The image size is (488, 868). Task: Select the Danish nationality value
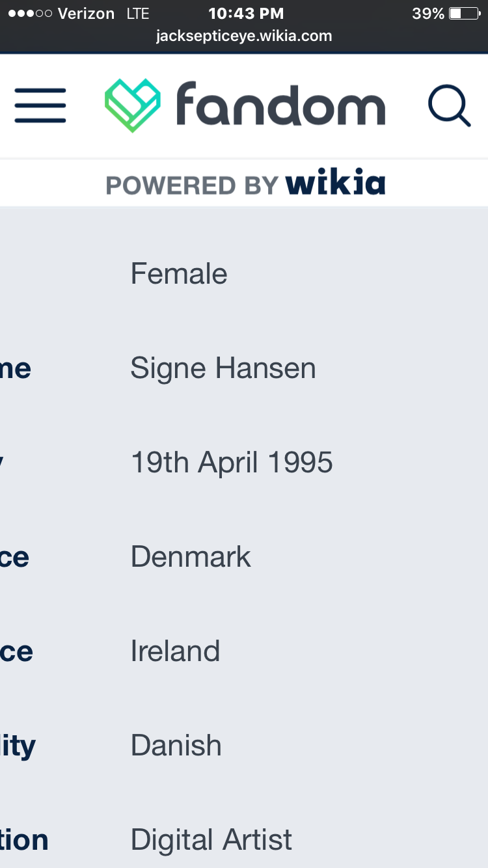(x=176, y=746)
